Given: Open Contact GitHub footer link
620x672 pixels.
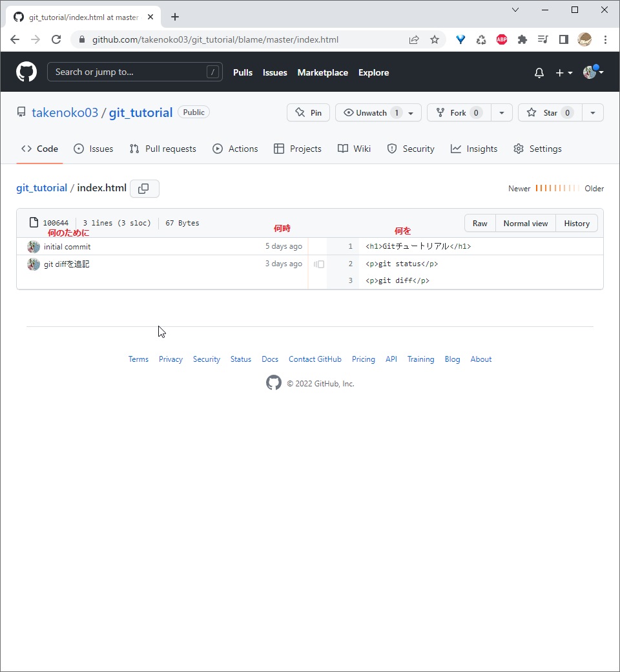Looking at the screenshot, I should [315, 359].
